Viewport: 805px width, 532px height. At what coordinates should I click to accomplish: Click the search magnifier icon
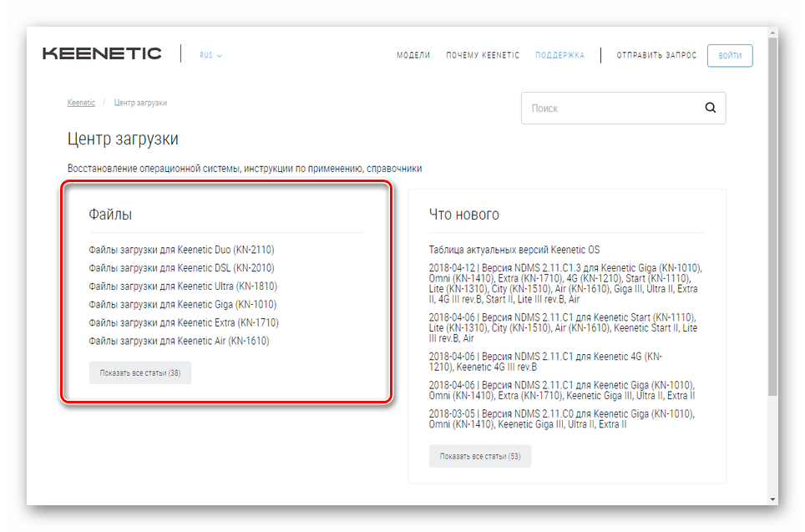(710, 108)
